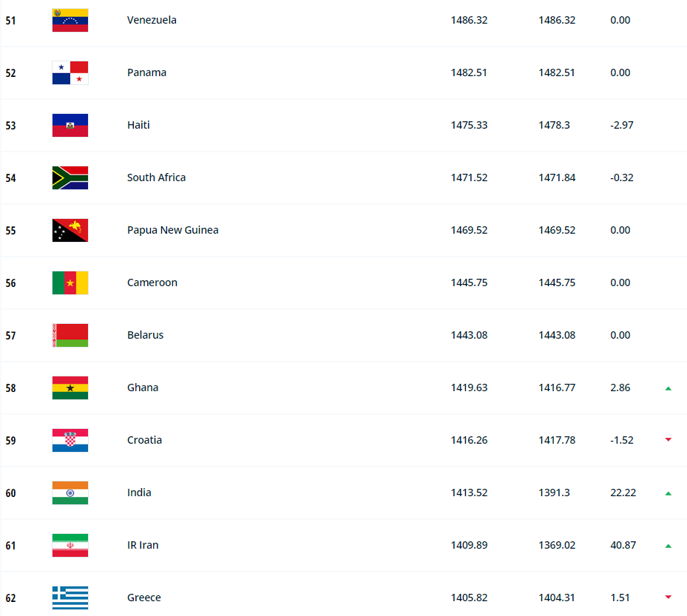This screenshot has height=616, width=687.
Task: Select the South Africa flag
Action: [x=70, y=177]
